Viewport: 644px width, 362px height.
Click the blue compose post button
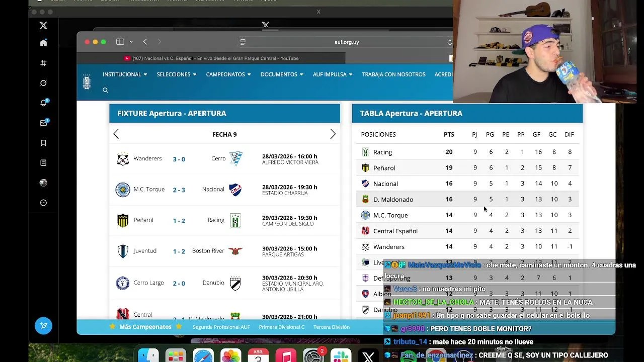tap(43, 326)
